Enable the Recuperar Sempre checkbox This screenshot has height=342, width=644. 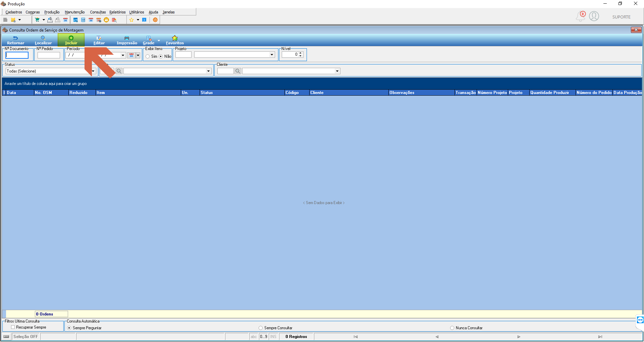[29, 327]
